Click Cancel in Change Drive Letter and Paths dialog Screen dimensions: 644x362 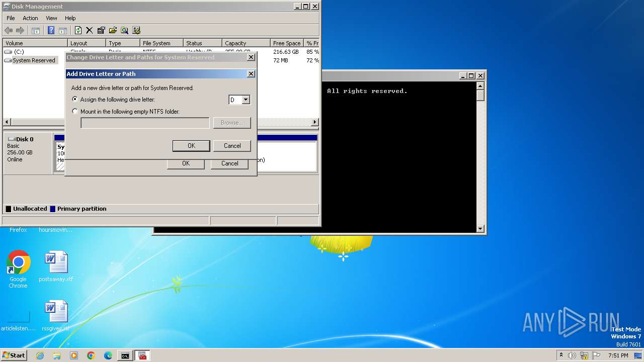[x=229, y=163]
